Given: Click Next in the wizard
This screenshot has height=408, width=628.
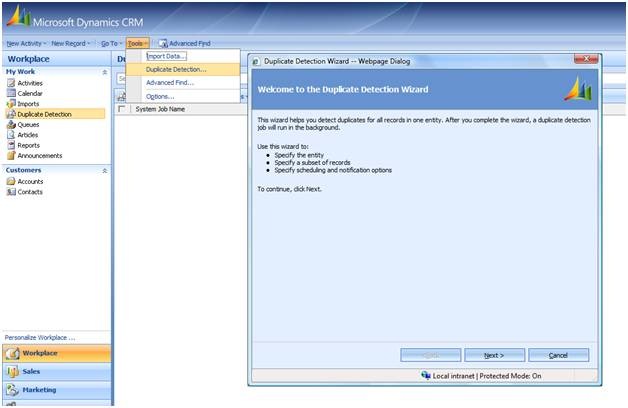Looking at the screenshot, I should click(x=494, y=355).
